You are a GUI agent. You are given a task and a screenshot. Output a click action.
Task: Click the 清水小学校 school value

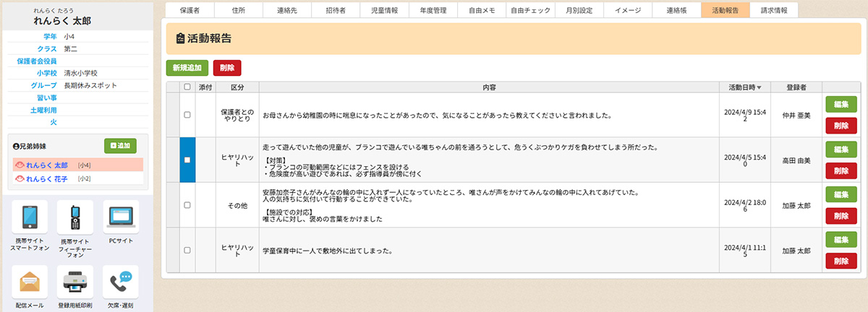[x=81, y=73]
